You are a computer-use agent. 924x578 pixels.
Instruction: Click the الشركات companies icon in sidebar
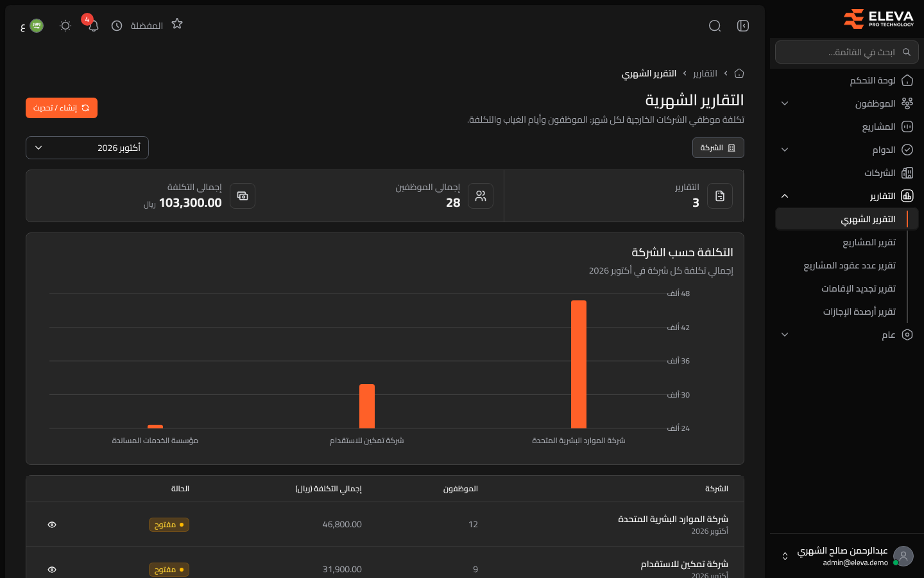click(x=907, y=173)
